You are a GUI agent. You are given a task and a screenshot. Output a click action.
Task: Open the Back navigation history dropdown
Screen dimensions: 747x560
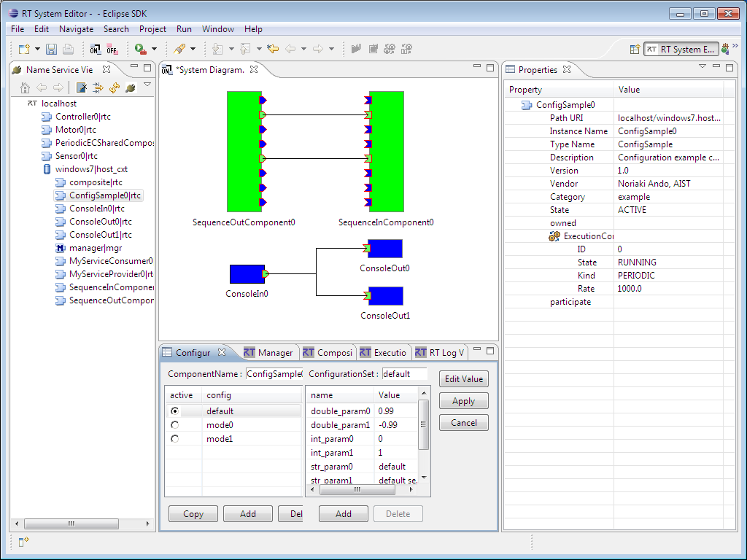pyautogui.click(x=303, y=49)
